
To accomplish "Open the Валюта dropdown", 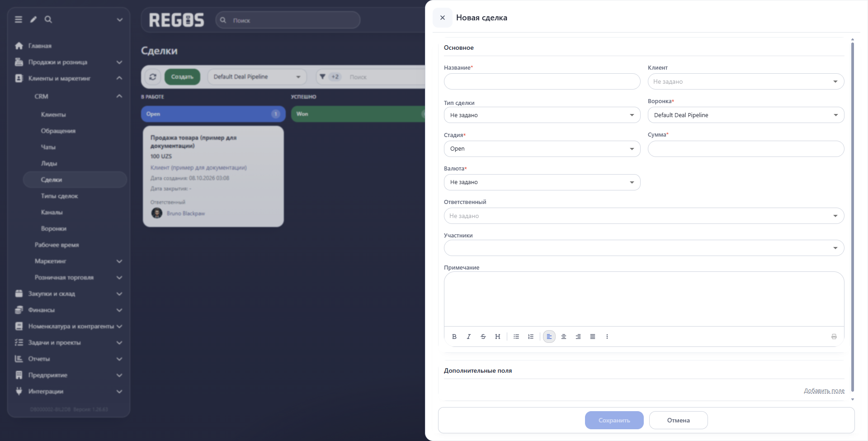I will 542,182.
